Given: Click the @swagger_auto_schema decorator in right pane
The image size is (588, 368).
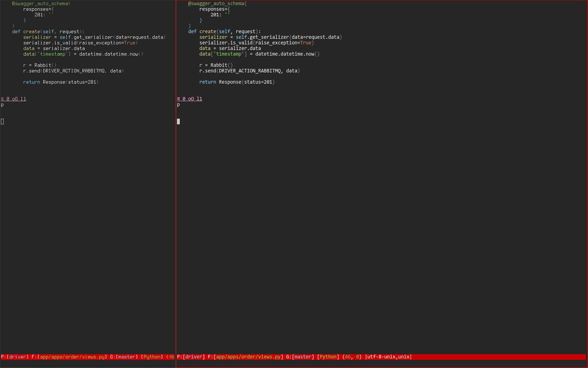Looking at the screenshot, I should (217, 3).
